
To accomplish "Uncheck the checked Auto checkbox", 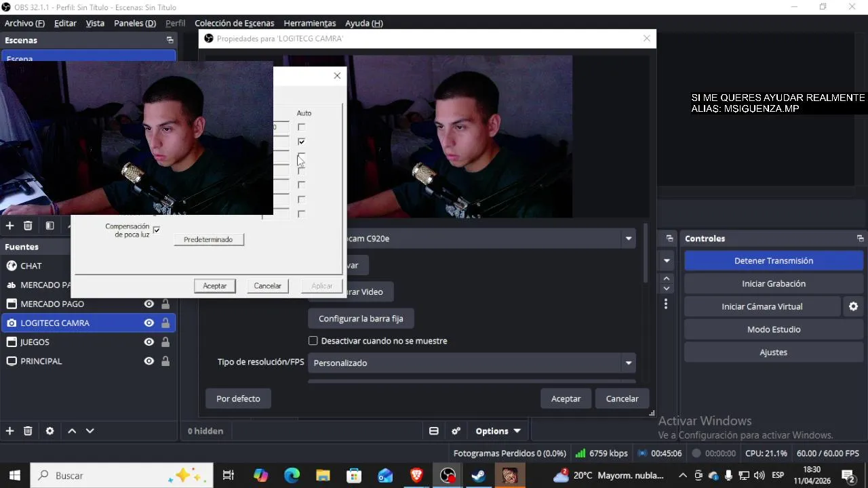I will [301, 142].
